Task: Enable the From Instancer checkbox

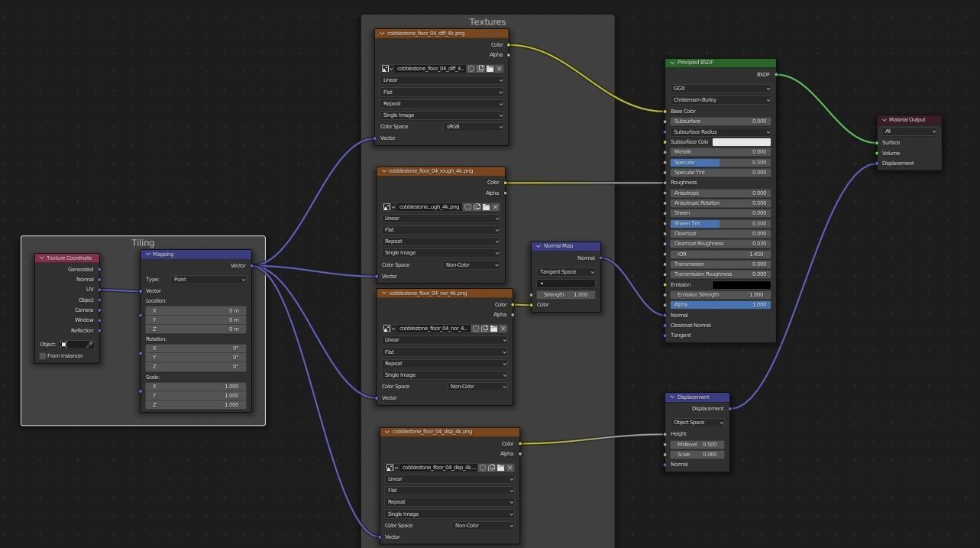Action: coord(43,356)
